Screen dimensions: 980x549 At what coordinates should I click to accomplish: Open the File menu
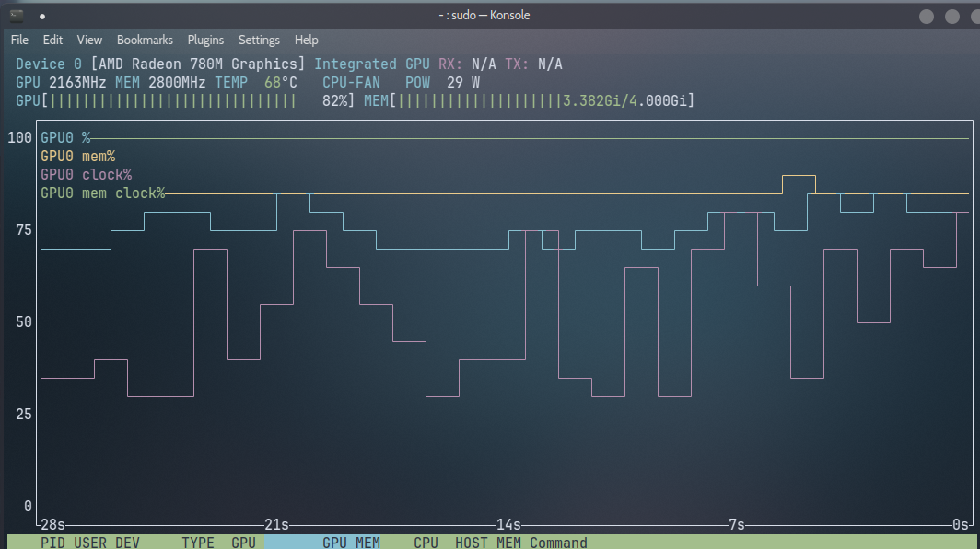point(18,40)
